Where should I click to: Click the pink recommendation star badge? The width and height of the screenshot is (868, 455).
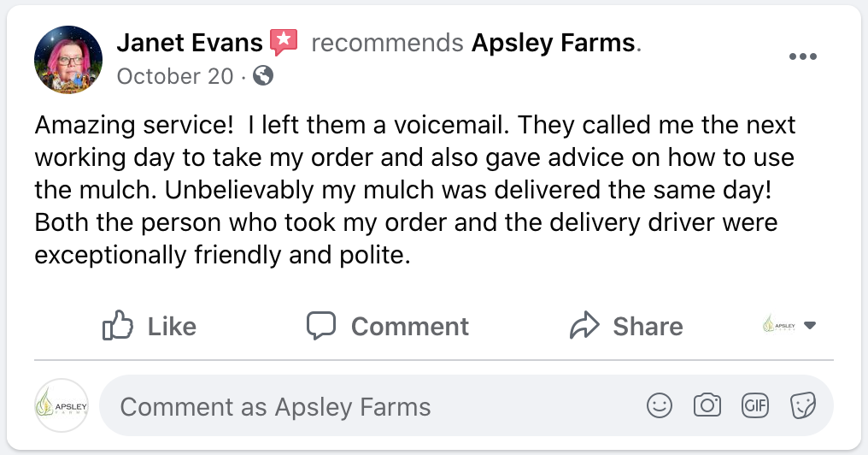284,41
